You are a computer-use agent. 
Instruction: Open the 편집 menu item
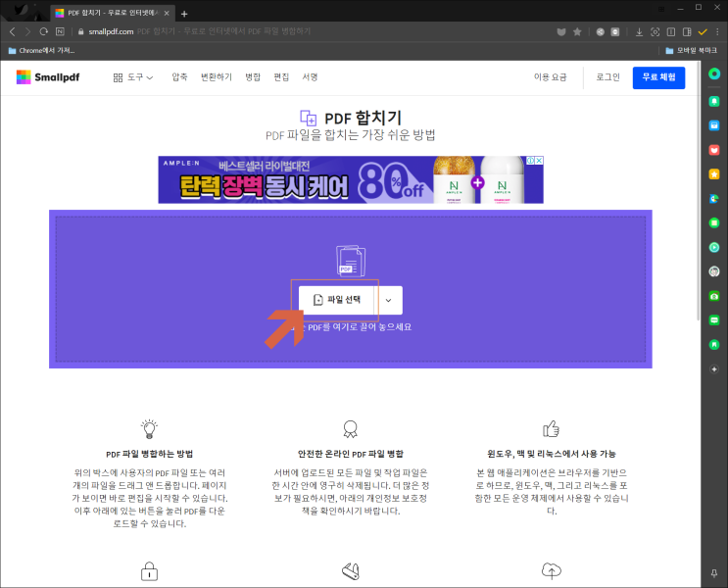(281, 77)
